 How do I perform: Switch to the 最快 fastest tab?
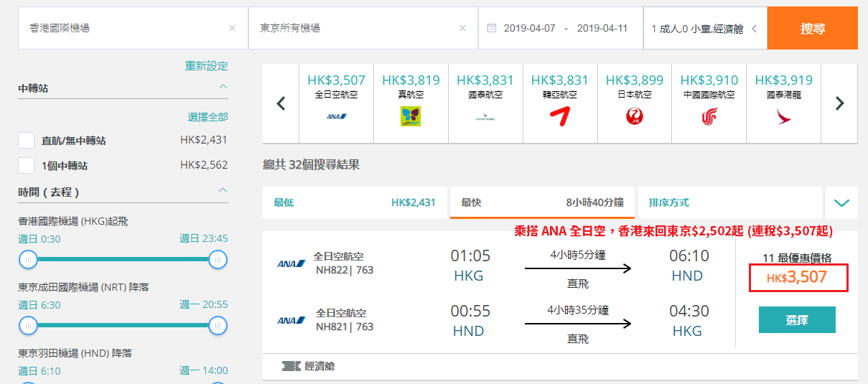click(x=542, y=202)
